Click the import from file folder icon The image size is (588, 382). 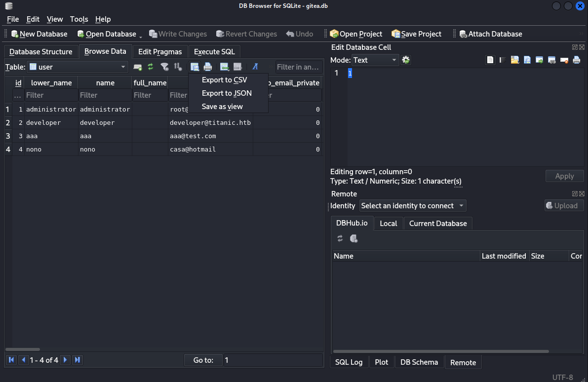coord(515,60)
